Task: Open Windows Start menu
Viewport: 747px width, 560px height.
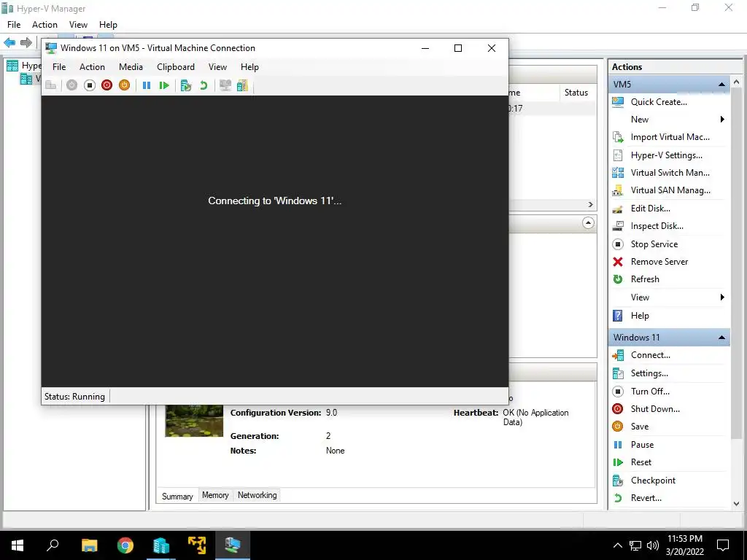Action: [x=18, y=545]
